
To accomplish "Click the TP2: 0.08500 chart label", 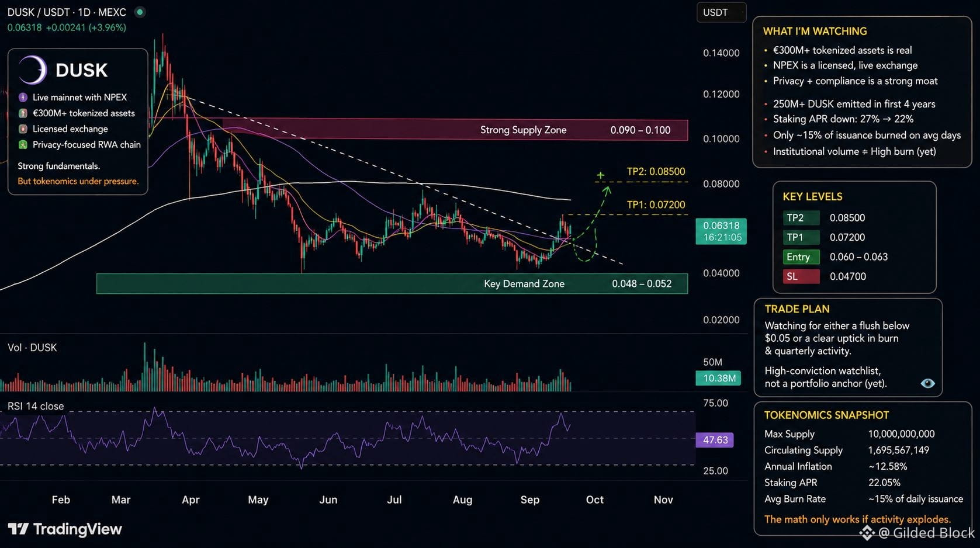I will point(656,172).
